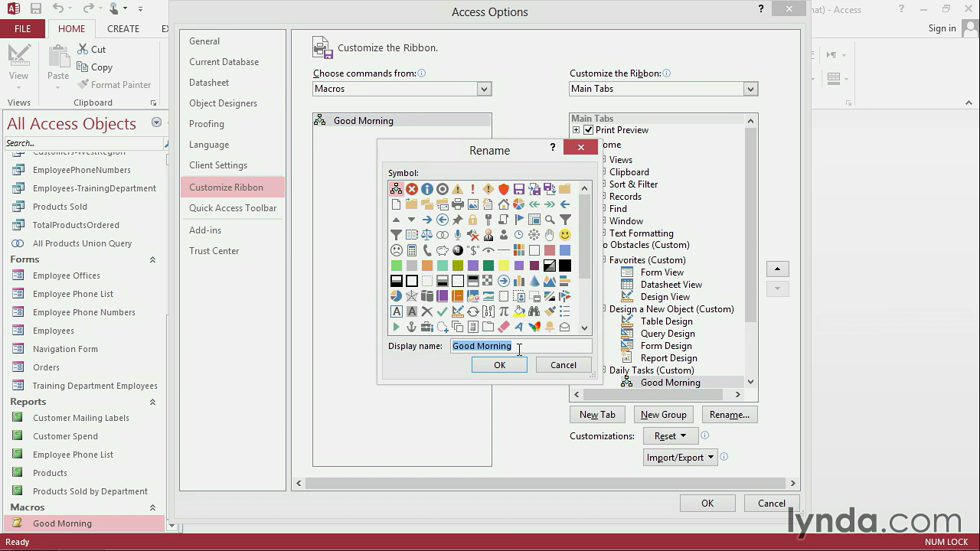
Task: Cancel the Rename dialog
Action: (563, 365)
